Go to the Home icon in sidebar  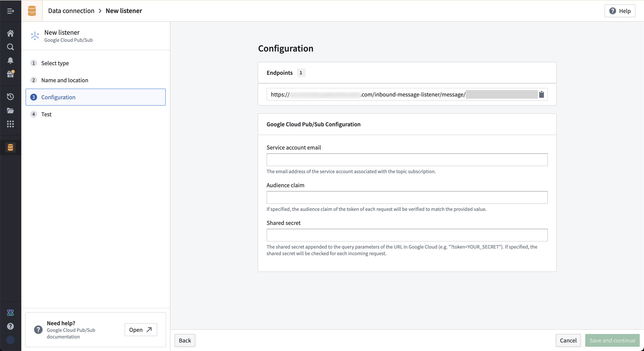(x=10, y=33)
